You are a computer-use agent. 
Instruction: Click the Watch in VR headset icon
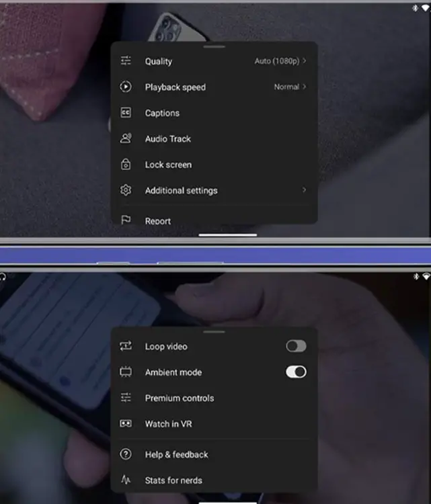[x=126, y=423]
